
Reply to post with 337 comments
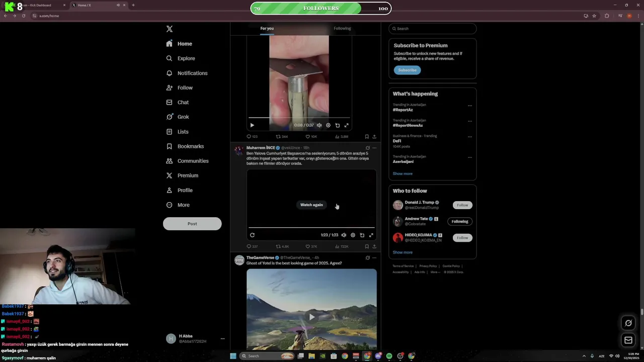(252, 246)
